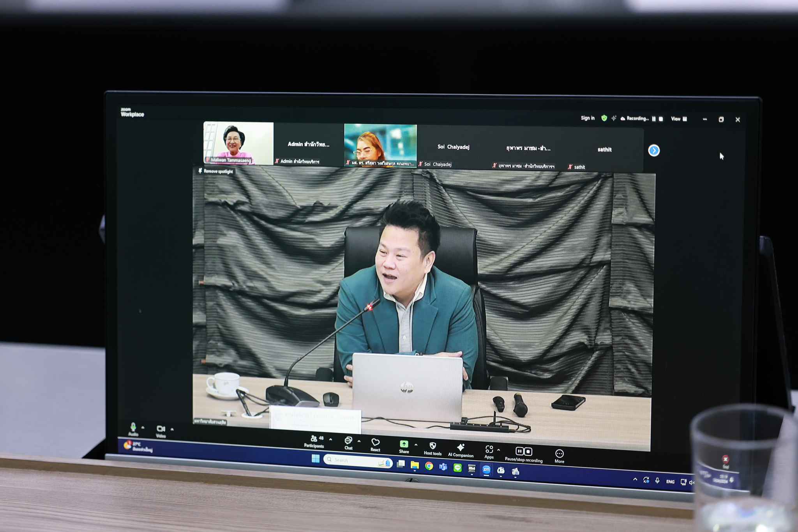Screen dimensions: 798x532
Task: Select the woman with glasses video thumbnail
Action: [x=380, y=145]
